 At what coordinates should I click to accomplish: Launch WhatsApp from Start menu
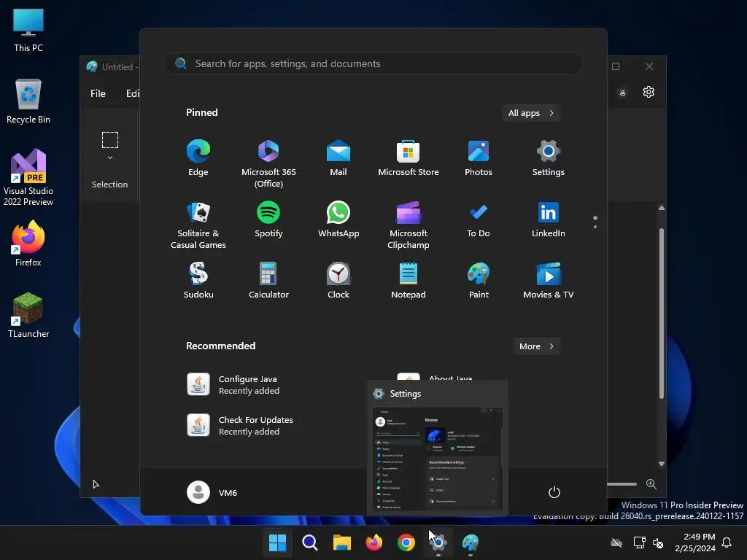pyautogui.click(x=338, y=219)
